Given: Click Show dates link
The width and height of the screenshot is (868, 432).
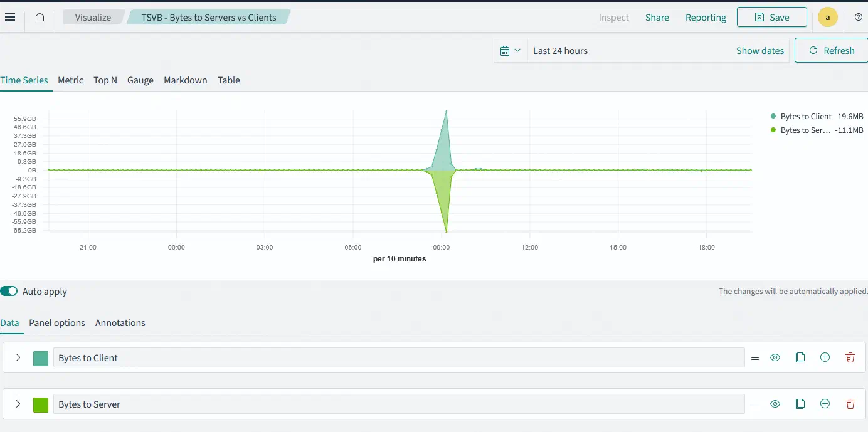Looking at the screenshot, I should (x=760, y=51).
